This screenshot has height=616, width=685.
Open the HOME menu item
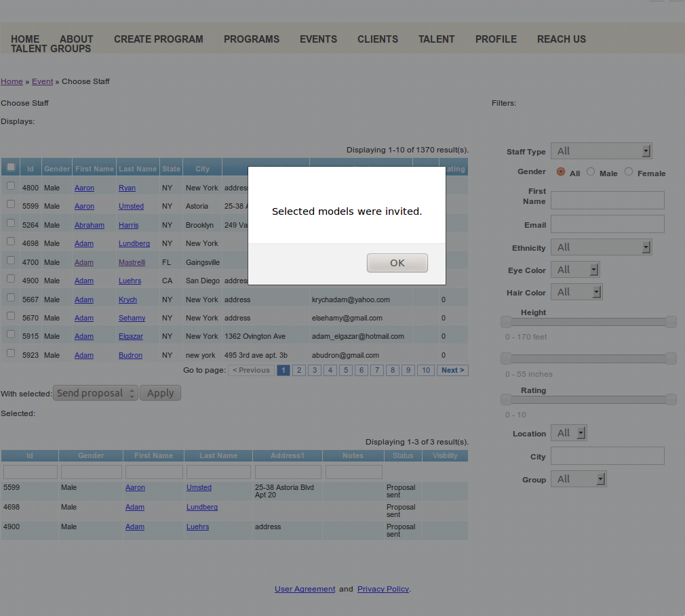coord(25,39)
